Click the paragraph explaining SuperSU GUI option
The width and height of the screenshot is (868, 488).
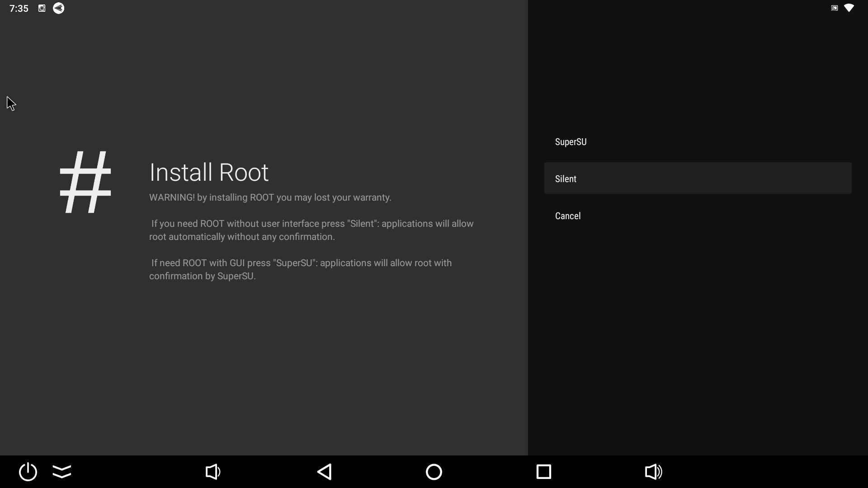pos(300,269)
